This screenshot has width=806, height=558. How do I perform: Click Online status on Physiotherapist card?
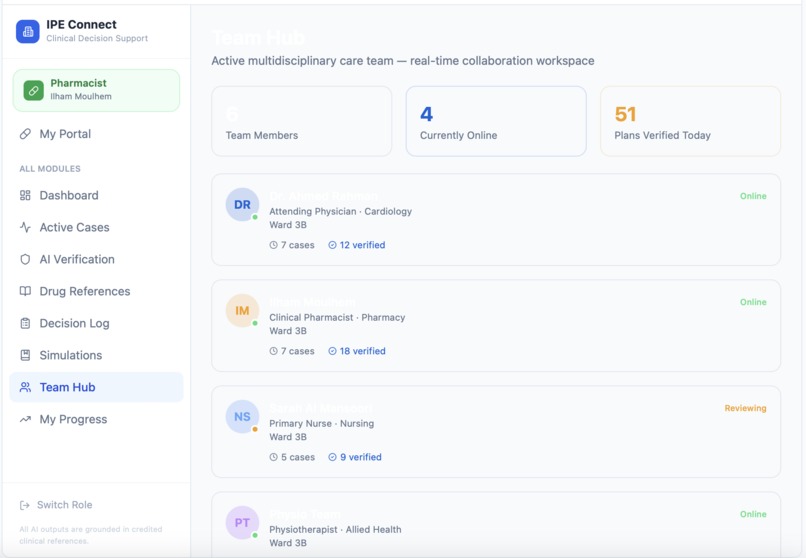[x=753, y=514]
